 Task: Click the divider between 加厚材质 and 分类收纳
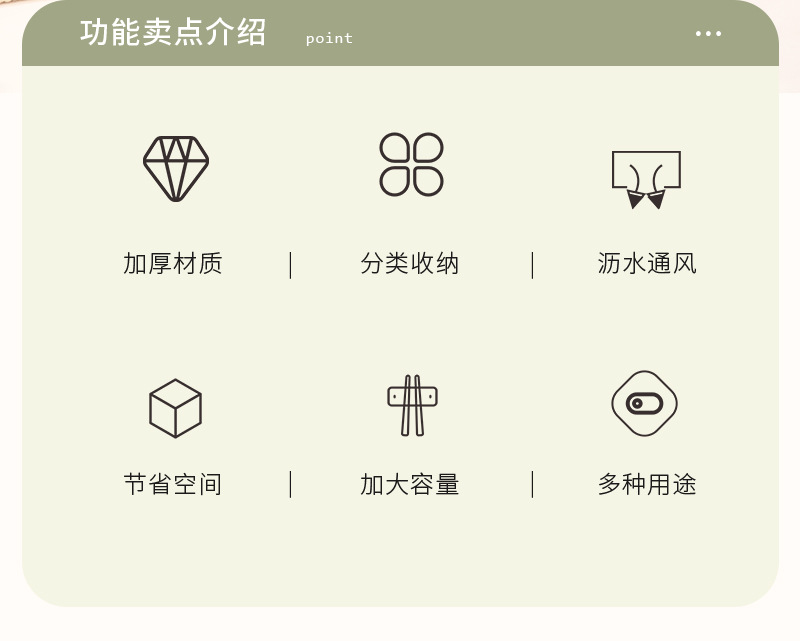click(x=290, y=265)
